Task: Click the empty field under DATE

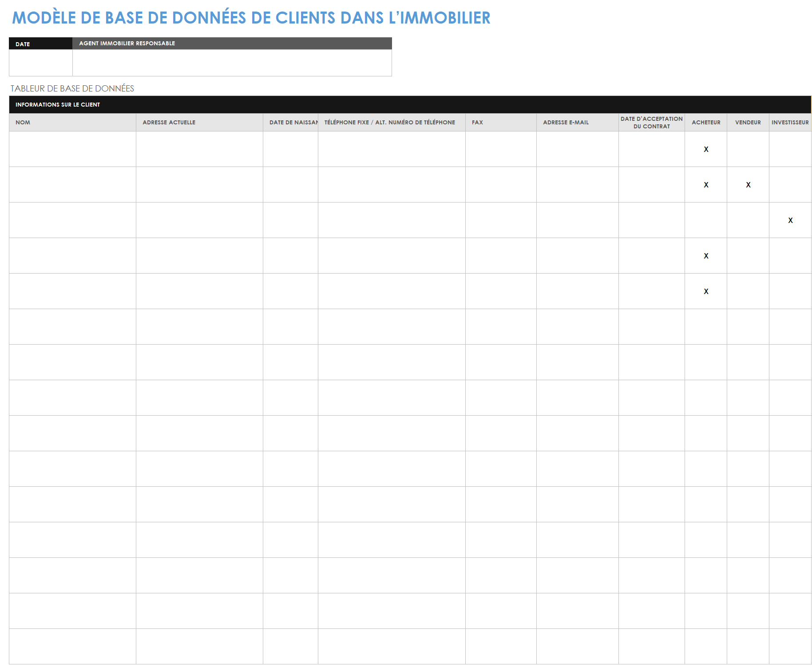Action: coord(41,63)
